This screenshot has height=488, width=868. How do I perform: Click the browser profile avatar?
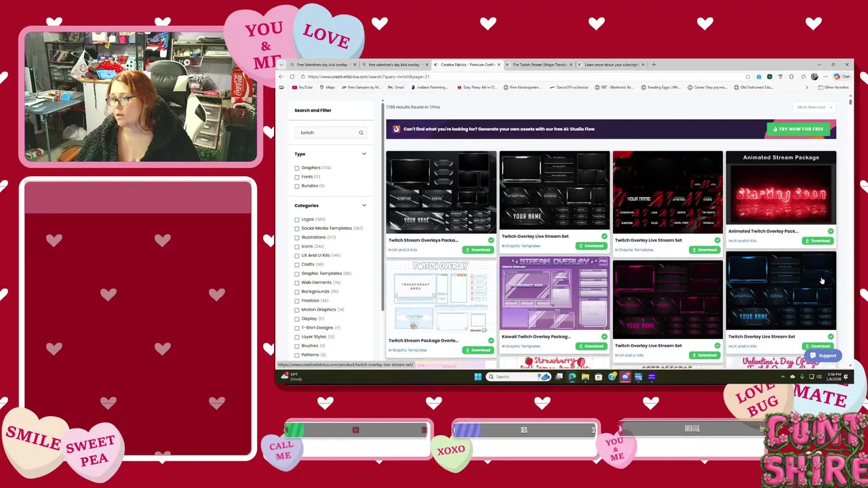point(814,77)
